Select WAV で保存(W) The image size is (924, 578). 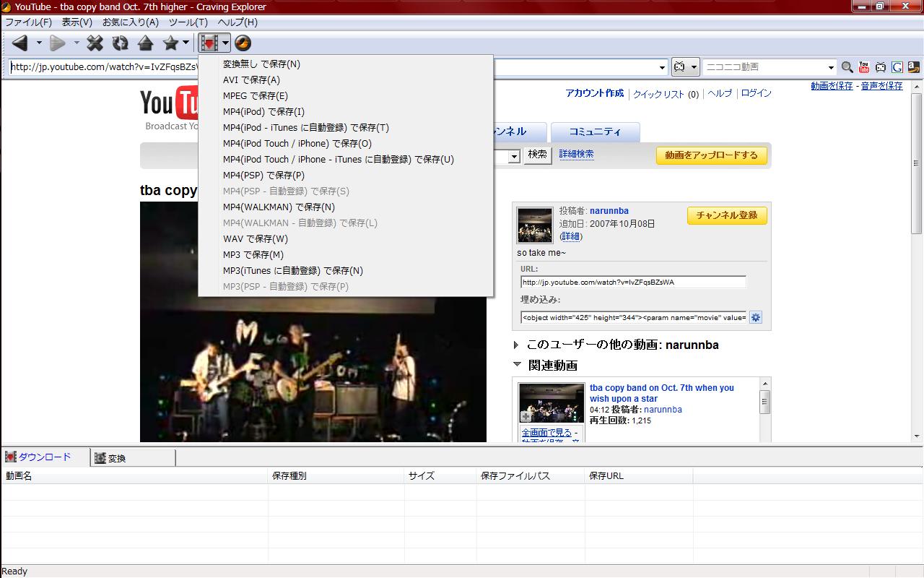(346, 239)
